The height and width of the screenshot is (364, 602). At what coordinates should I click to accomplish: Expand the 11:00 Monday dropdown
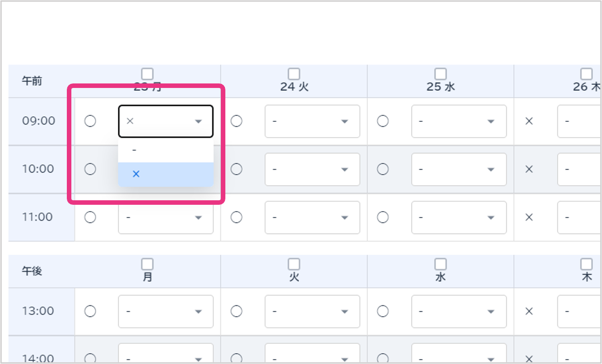[165, 217]
